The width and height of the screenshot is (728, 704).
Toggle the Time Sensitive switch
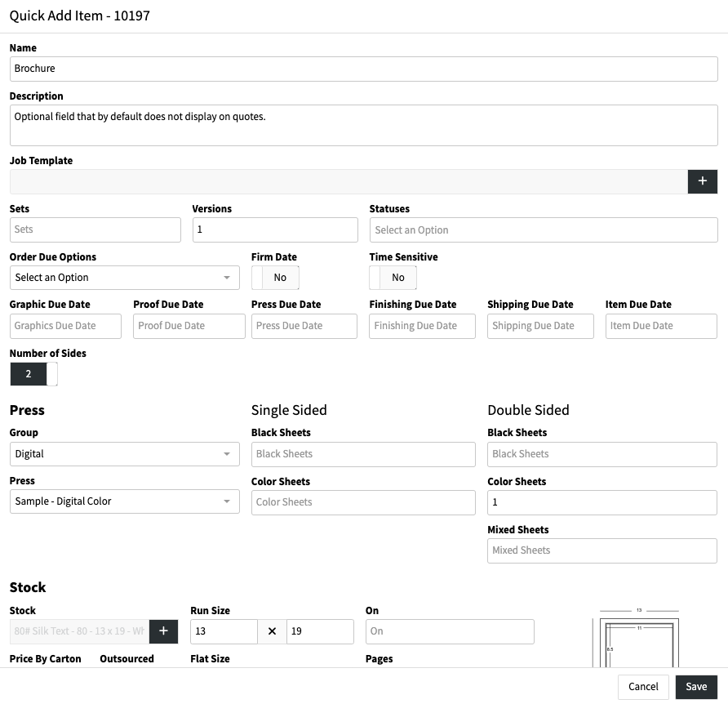coord(393,278)
